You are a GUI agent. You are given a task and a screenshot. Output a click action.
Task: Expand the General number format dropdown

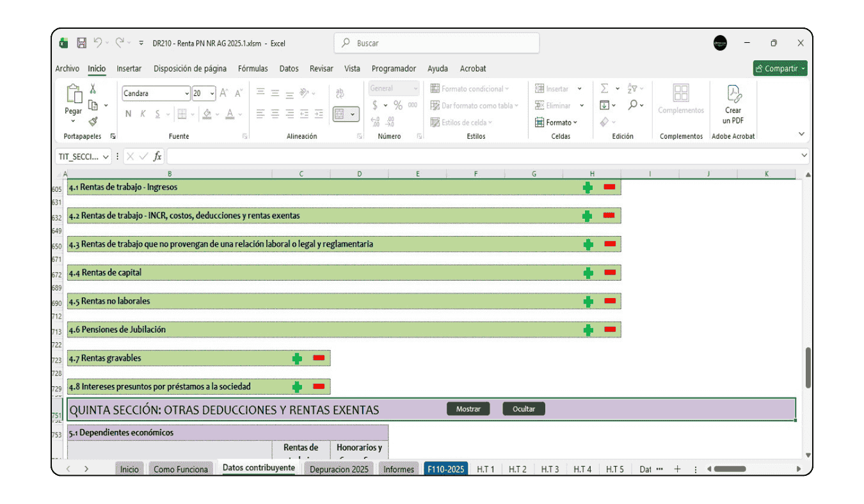click(415, 88)
